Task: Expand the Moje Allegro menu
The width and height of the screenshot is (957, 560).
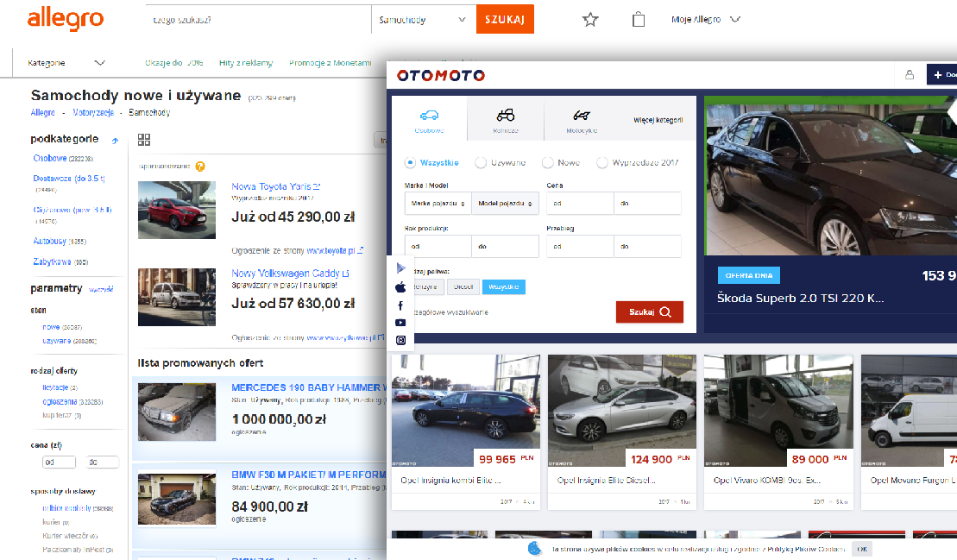Action: coord(706,20)
